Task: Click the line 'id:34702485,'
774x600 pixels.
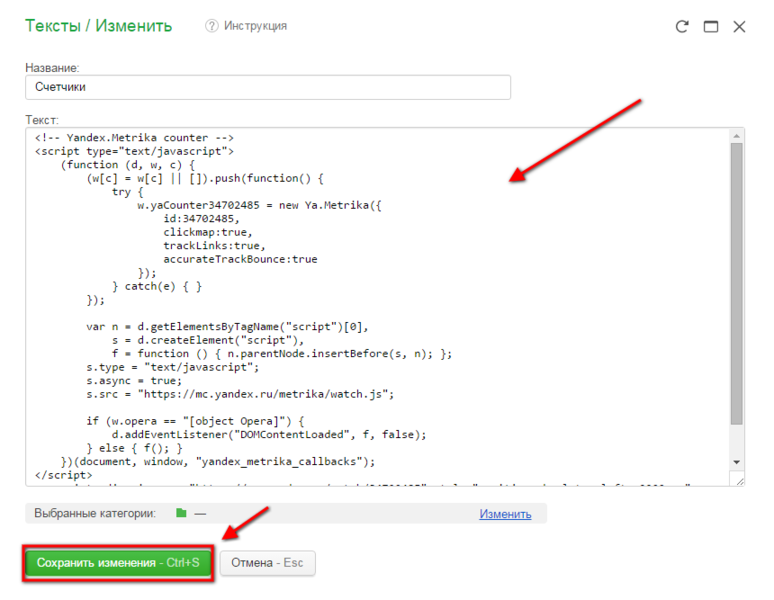Action: pos(201,219)
